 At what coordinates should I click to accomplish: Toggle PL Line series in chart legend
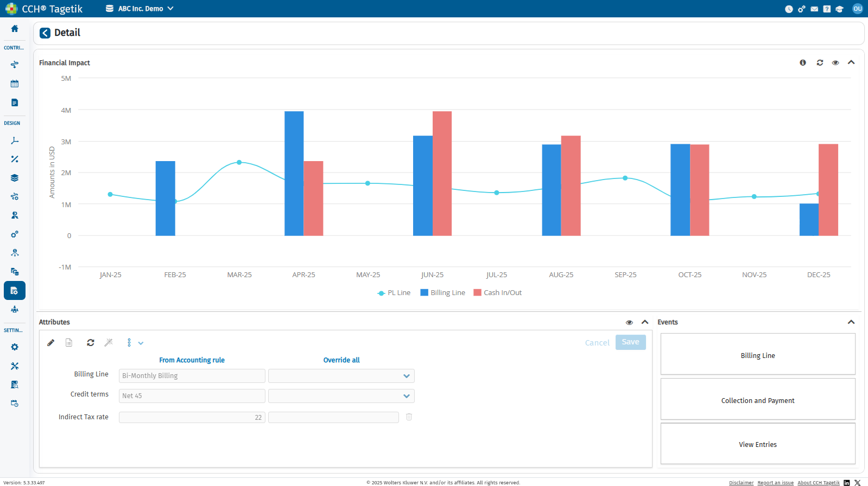(394, 293)
